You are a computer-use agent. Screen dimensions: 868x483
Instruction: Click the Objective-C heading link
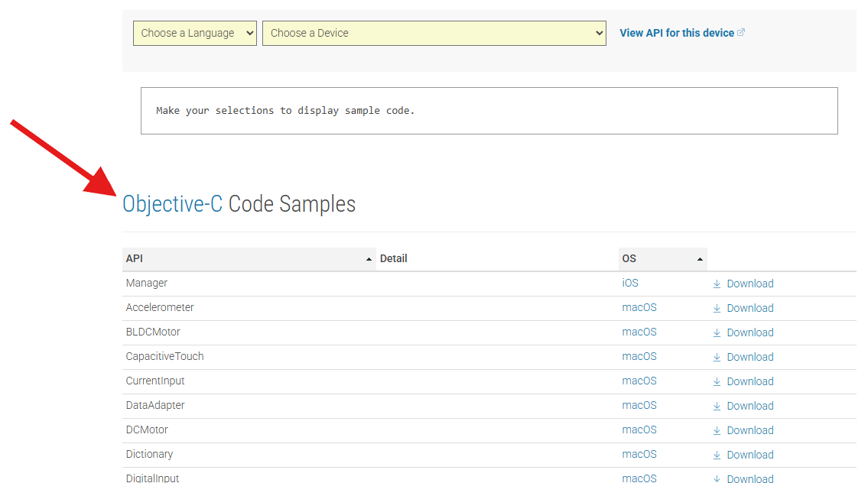coord(173,204)
